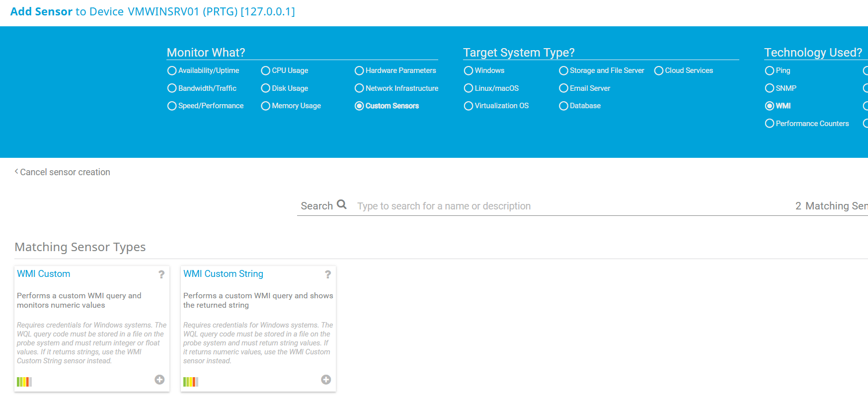Select Performance Counters technology

pyautogui.click(x=770, y=124)
